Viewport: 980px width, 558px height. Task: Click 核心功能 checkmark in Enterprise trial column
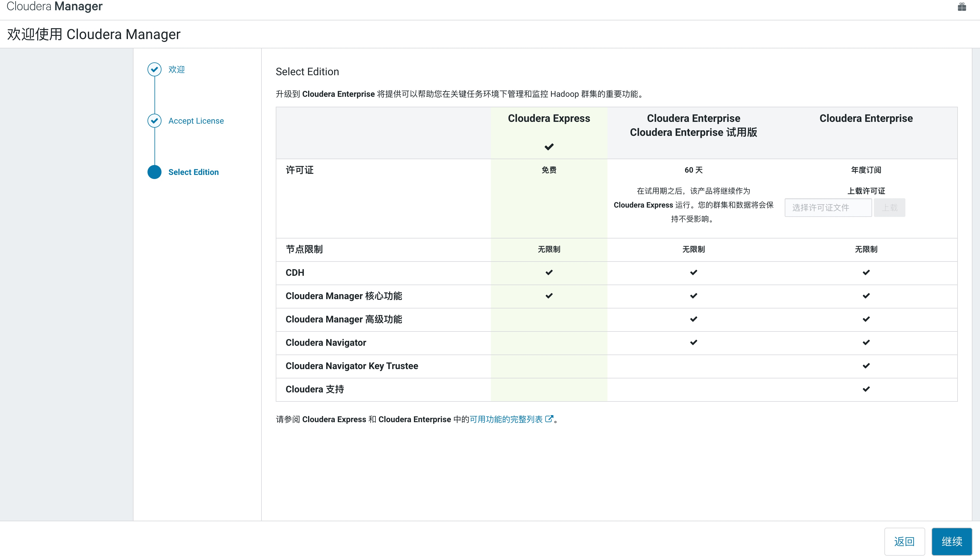click(x=693, y=296)
